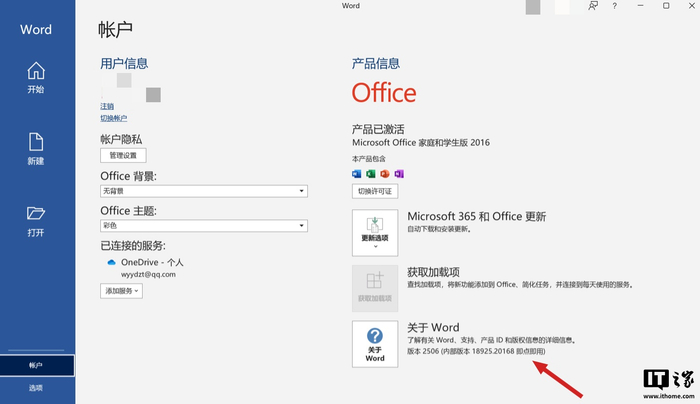The height and width of the screenshot is (404, 700).
Task: Click the 用户信息 section heading
Action: (124, 63)
